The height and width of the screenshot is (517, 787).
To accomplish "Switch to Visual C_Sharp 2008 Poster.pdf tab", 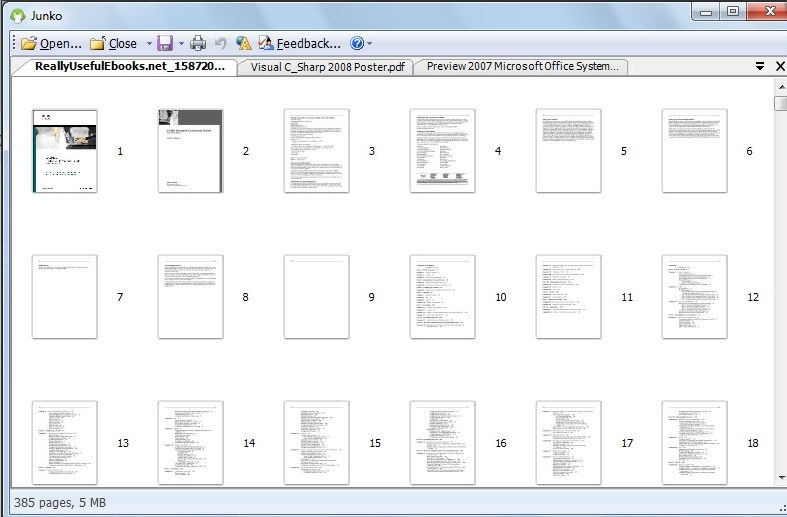I will pyautogui.click(x=327, y=67).
